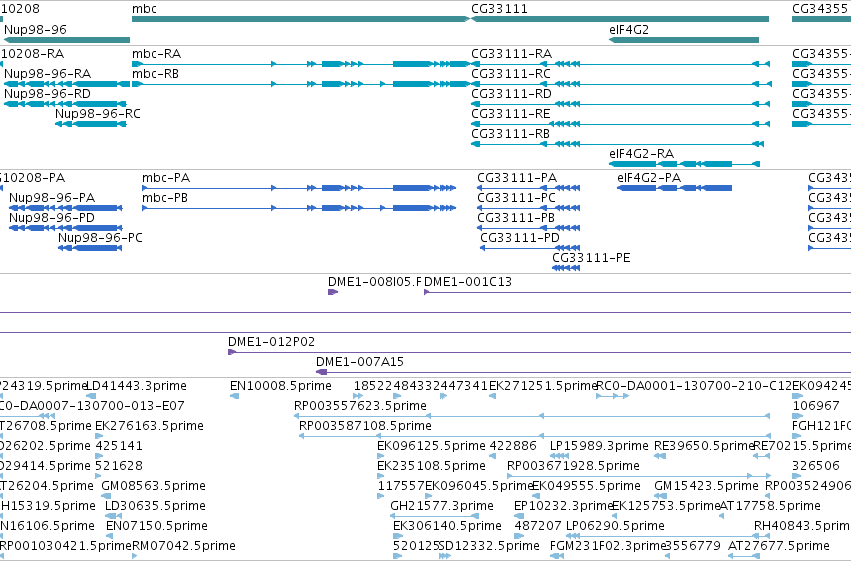
Task: Select the CG33111-RC transcript label
Action: 511,74
